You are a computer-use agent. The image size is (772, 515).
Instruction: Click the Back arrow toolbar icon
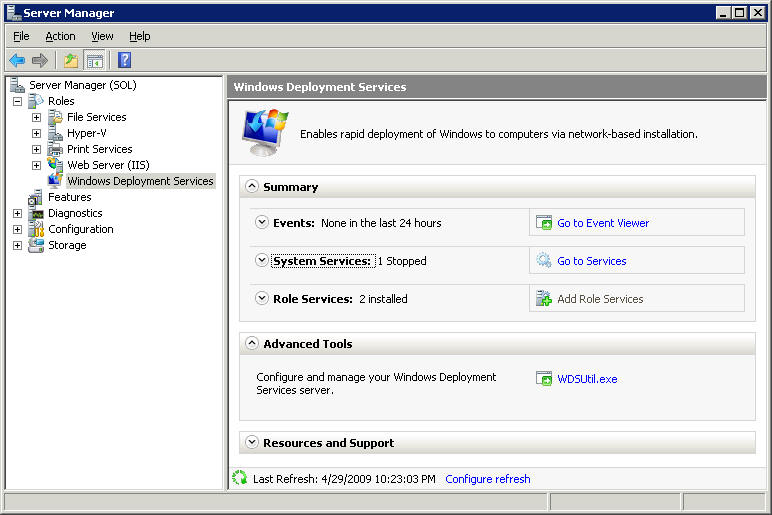click(17, 61)
